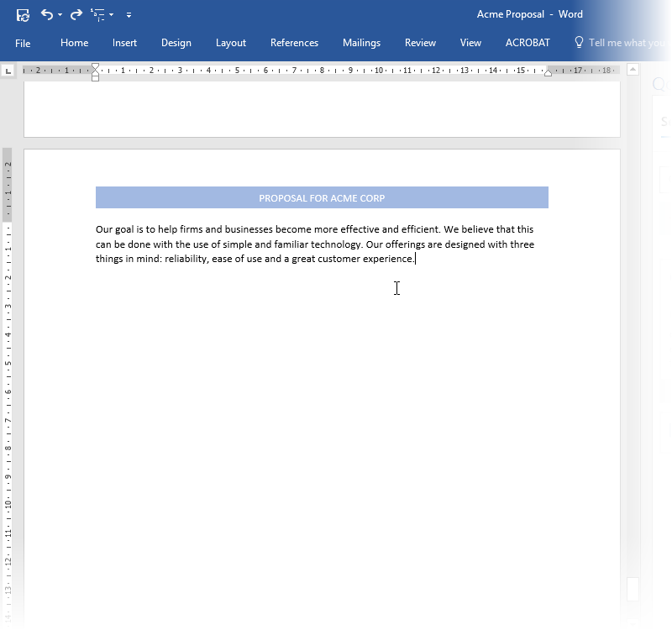Open the Review ribbon tab
This screenshot has width=672, height=630.
[x=421, y=43]
